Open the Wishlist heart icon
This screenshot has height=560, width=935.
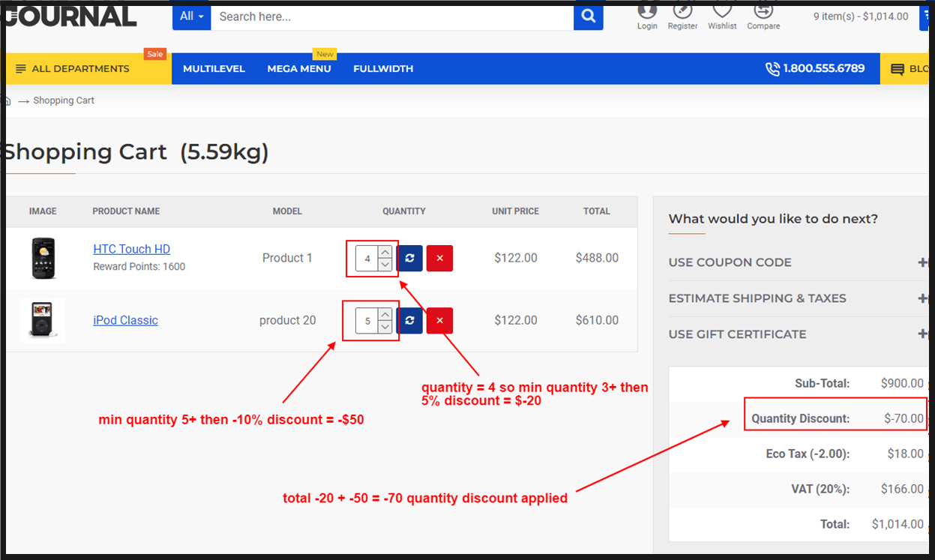tap(721, 13)
